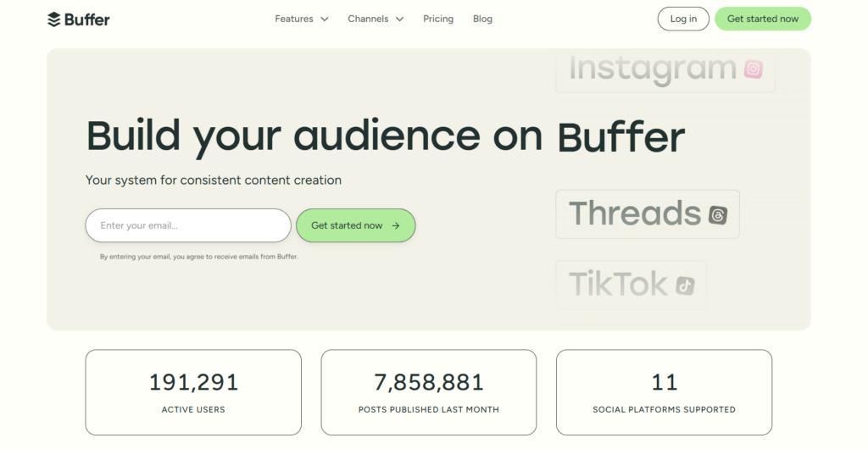Click the Social Platforms Supported card
868x449 pixels.
664,392
